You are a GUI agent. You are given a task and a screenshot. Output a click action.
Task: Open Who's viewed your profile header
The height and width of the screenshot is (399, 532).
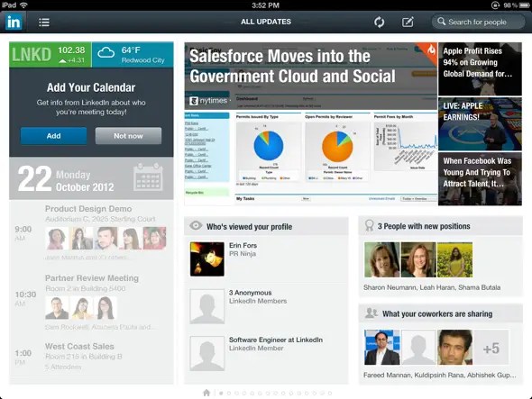point(266,226)
